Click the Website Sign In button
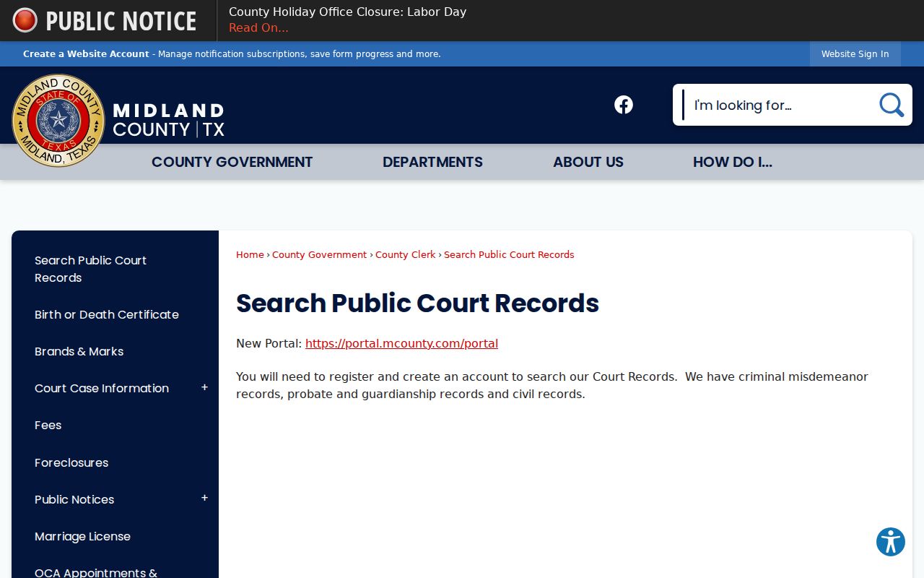The height and width of the screenshot is (578, 924). (x=855, y=54)
